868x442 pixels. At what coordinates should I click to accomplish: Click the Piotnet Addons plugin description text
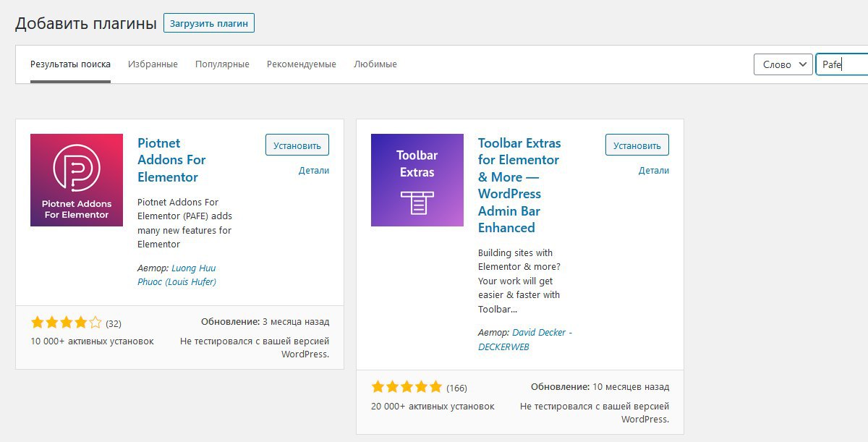(184, 223)
